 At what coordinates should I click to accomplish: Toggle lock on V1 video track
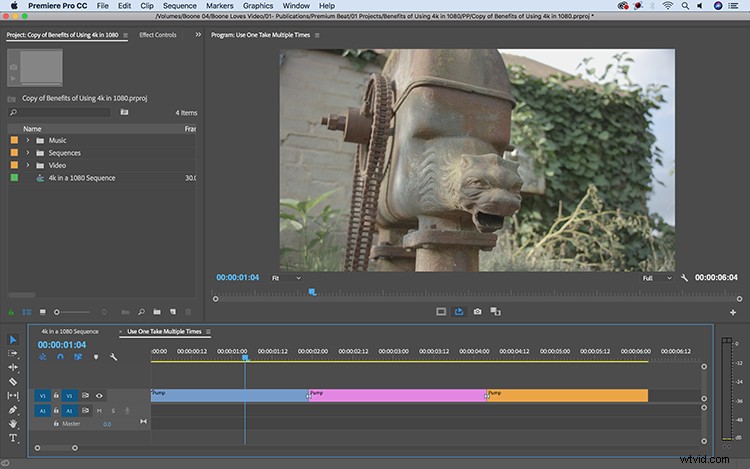[x=56, y=396]
